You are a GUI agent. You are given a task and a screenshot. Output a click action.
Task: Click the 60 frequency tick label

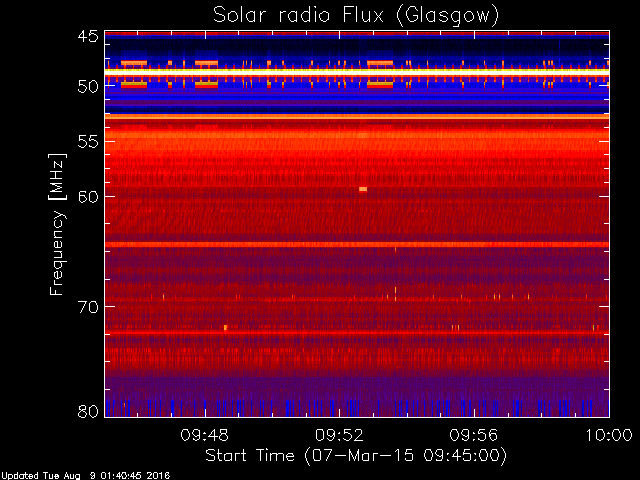click(88, 196)
